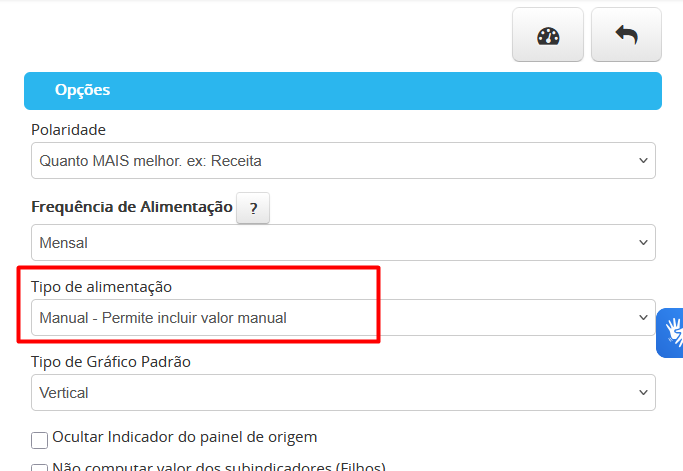Click the chevron arrow on Polaridade select

(642, 160)
